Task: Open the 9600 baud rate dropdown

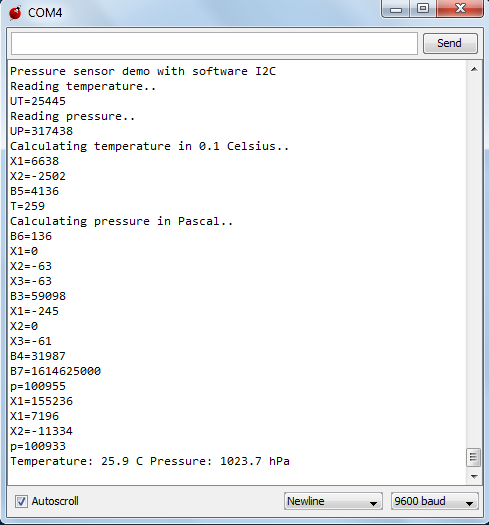Action: pyautogui.click(x=434, y=501)
